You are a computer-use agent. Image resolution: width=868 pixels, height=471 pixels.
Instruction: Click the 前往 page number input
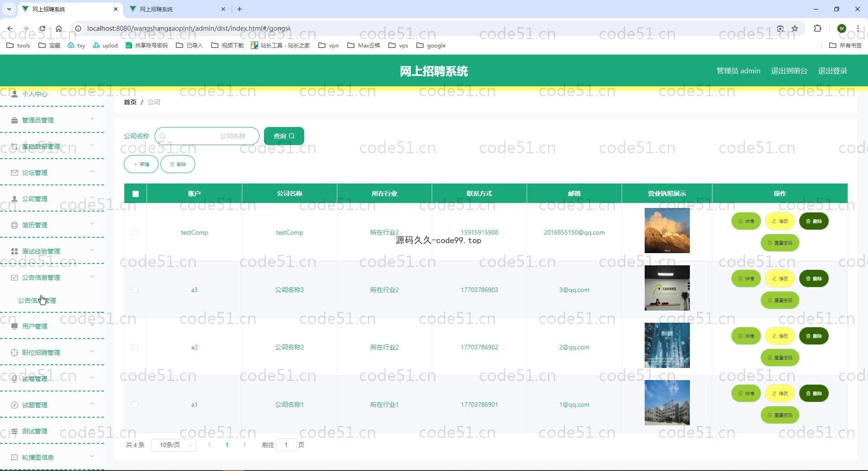286,445
